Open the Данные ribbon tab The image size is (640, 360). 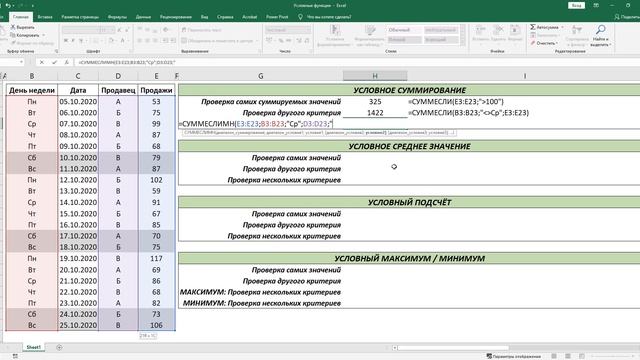click(x=143, y=17)
